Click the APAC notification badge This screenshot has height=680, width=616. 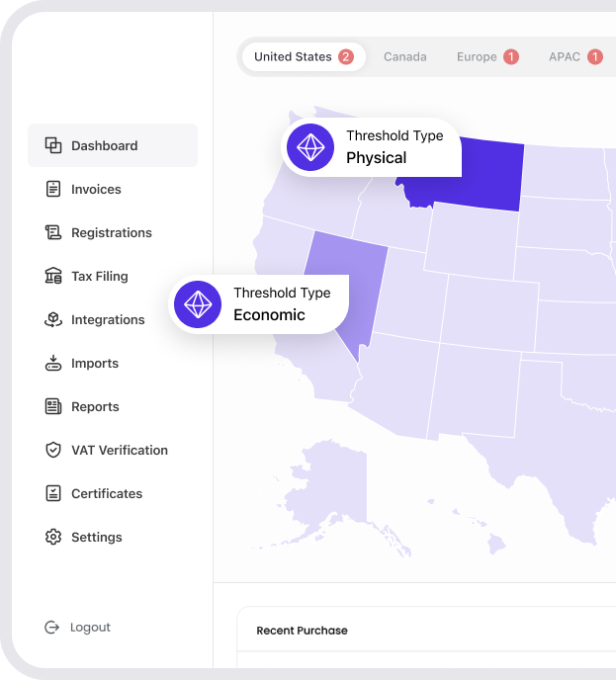(595, 56)
